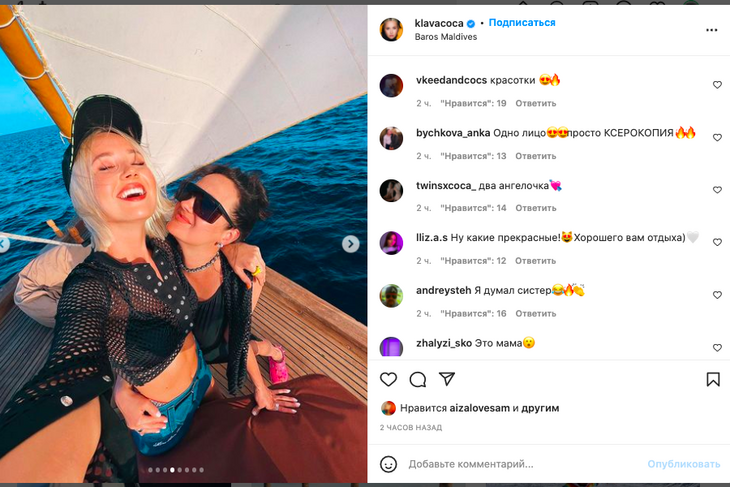This screenshot has height=487, width=730.
Task: Reply to twinsxcoca_ comment via Ответить
Action: (536, 208)
